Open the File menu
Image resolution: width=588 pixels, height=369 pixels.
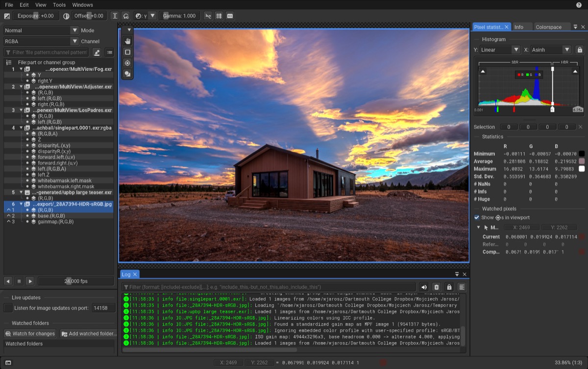coord(9,5)
